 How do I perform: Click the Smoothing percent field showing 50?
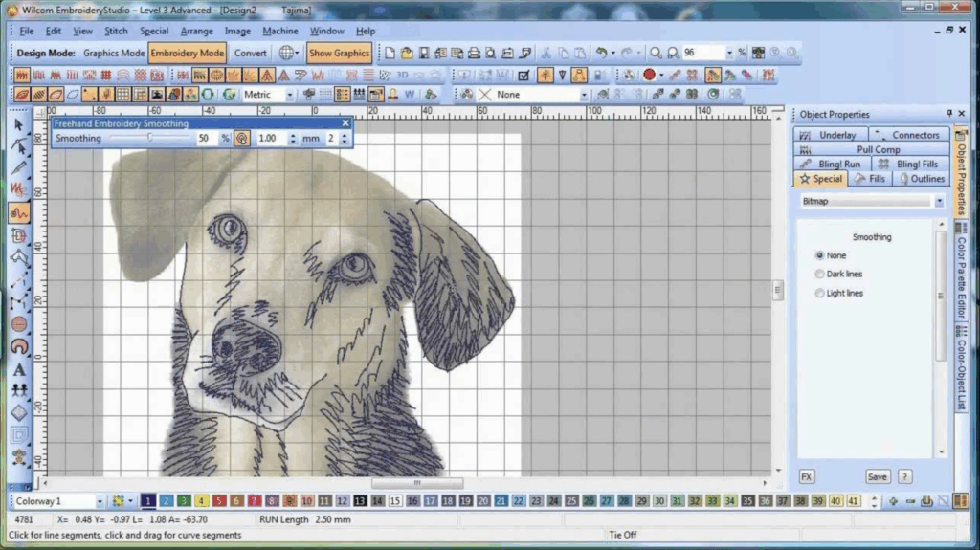207,138
